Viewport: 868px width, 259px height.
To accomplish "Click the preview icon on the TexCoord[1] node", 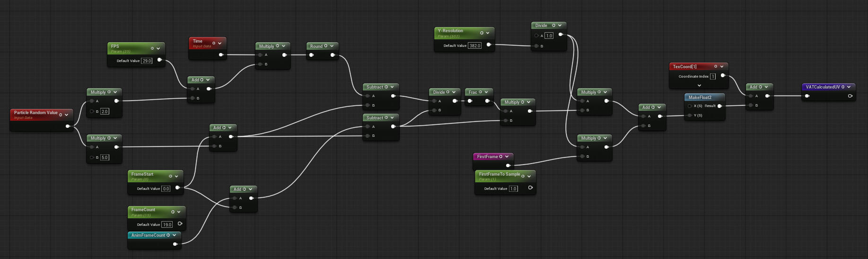I will point(715,66).
